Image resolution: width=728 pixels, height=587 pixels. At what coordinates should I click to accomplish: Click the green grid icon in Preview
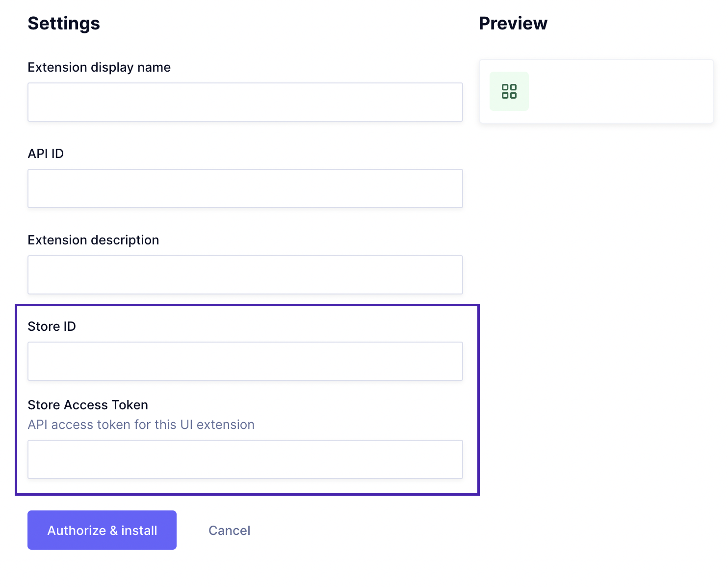(x=509, y=91)
